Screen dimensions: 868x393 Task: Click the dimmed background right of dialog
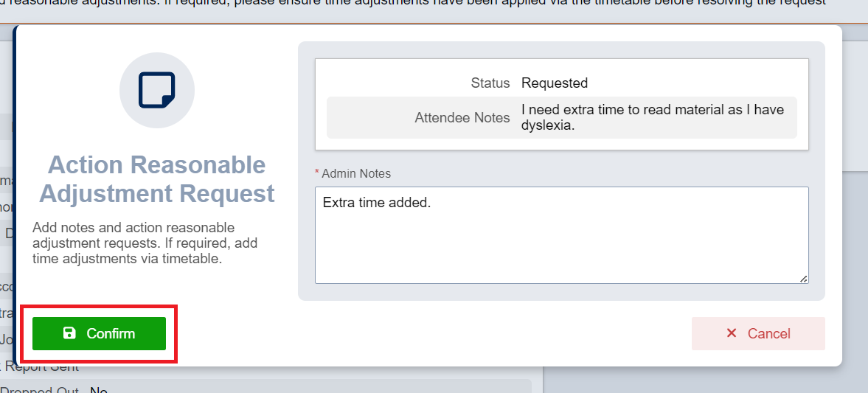point(855,210)
